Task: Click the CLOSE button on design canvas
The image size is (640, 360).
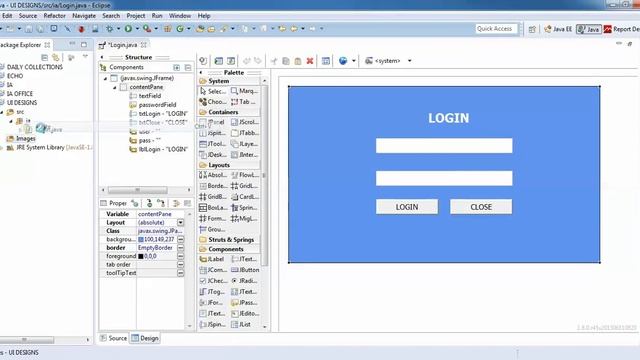Action: point(481,207)
